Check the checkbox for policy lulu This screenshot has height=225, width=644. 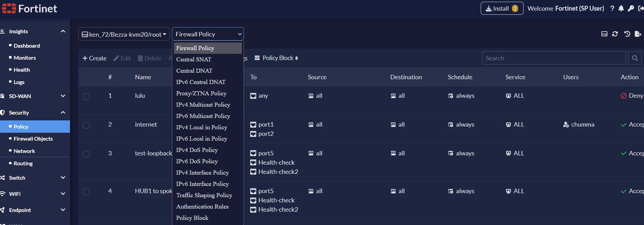[86, 96]
